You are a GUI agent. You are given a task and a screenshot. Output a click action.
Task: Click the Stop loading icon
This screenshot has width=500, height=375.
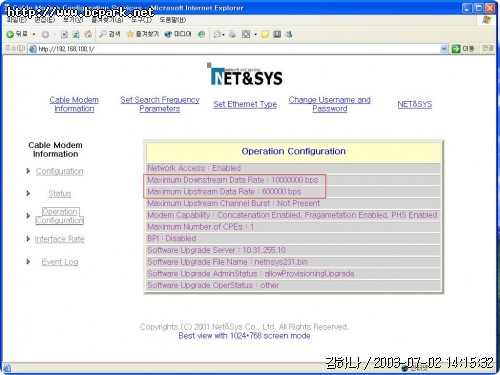point(64,34)
